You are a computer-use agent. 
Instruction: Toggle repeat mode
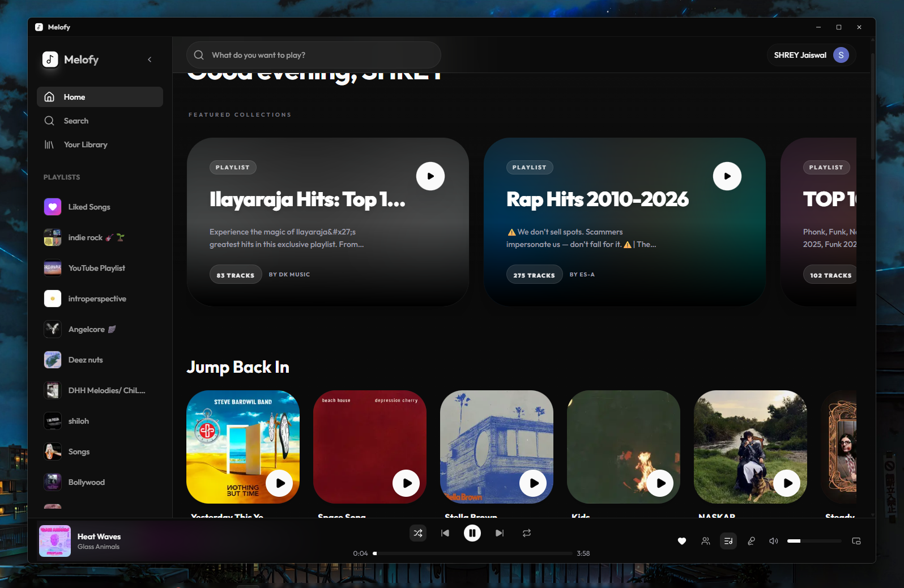click(x=527, y=533)
